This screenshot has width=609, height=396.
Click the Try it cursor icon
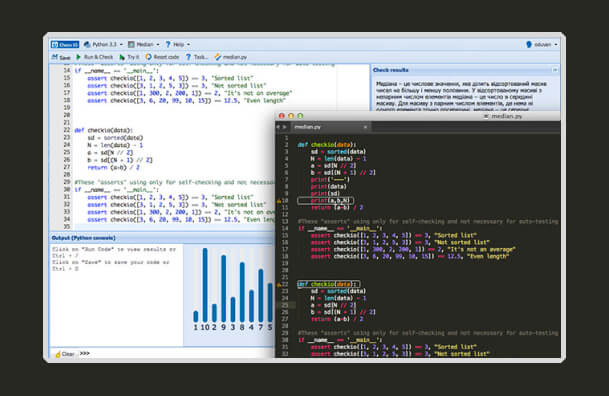(122, 57)
